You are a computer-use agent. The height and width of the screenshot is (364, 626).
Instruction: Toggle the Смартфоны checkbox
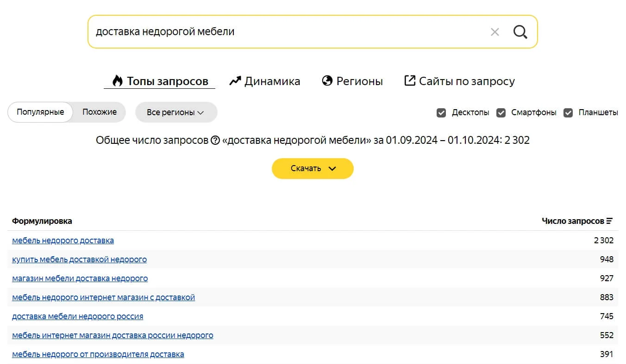[501, 112]
